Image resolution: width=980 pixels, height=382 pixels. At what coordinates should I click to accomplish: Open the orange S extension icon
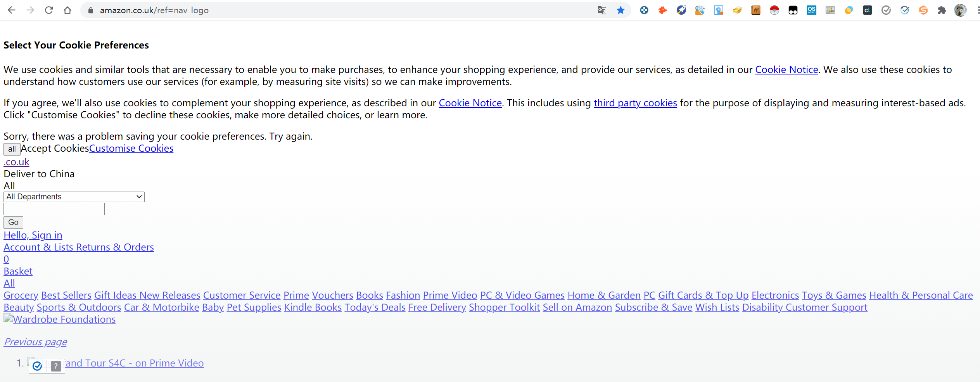pos(923,10)
